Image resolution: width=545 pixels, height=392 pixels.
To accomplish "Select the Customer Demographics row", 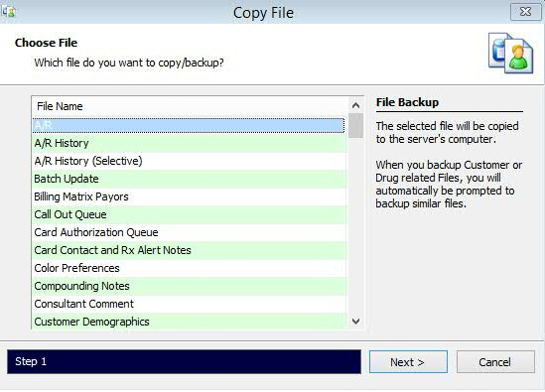I will click(x=190, y=322).
